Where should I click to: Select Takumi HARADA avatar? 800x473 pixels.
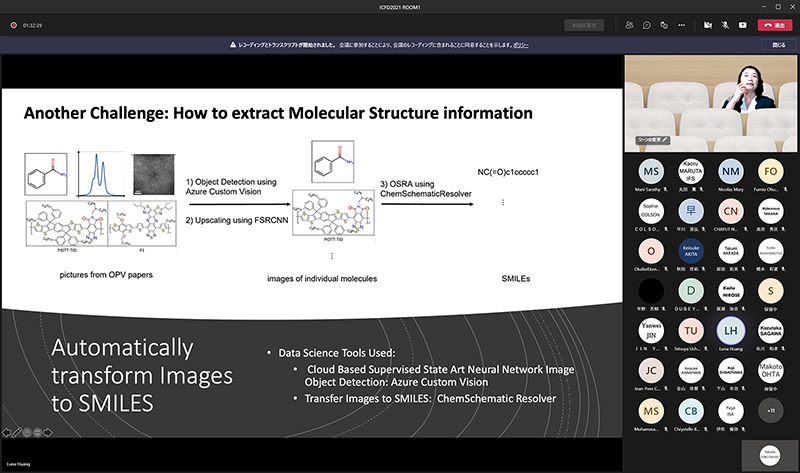(731, 251)
